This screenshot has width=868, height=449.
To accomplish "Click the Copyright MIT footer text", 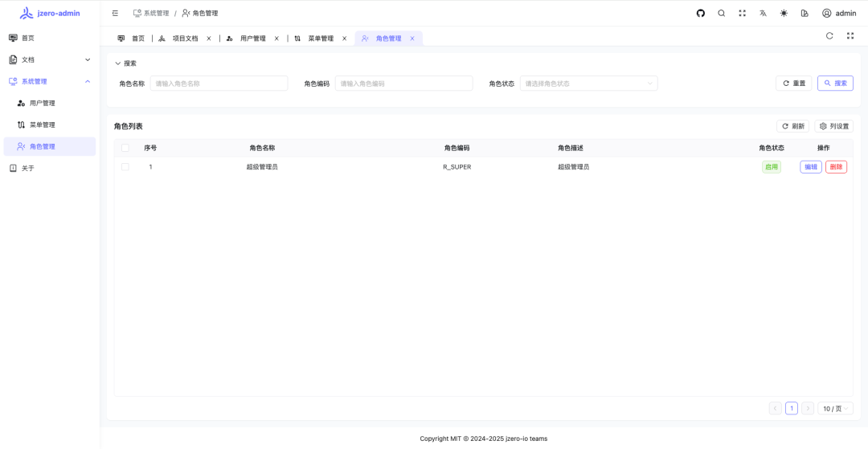I will tap(483, 439).
